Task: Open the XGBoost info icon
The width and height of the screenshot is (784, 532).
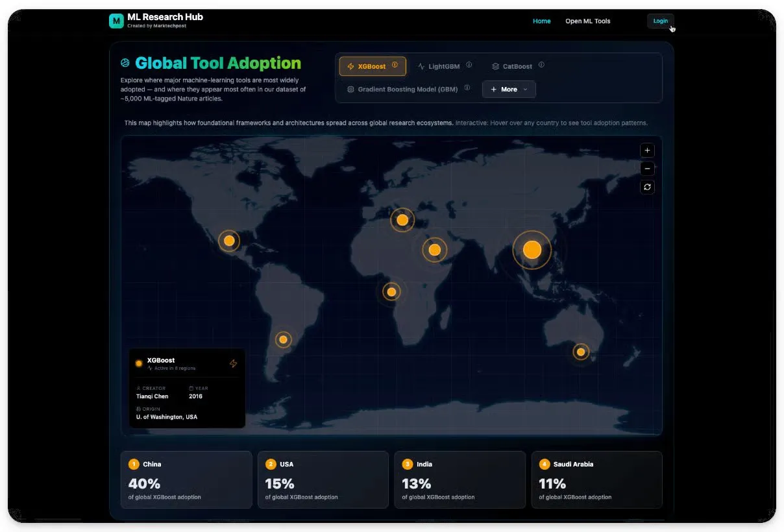Action: coord(395,65)
